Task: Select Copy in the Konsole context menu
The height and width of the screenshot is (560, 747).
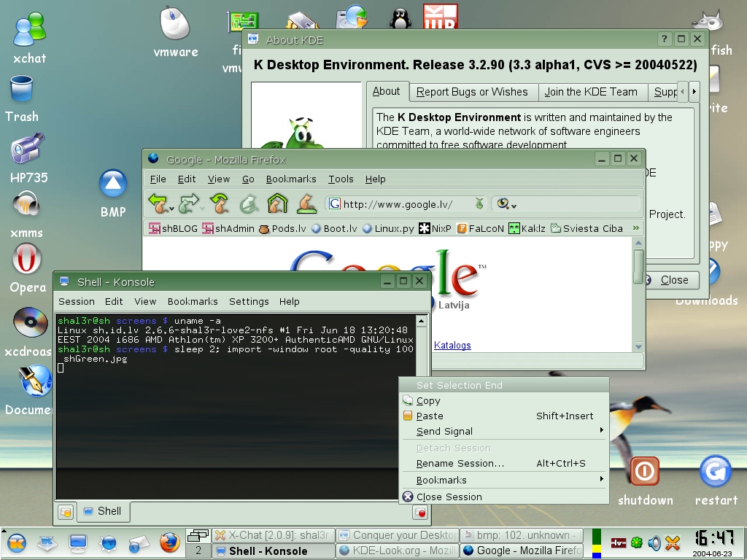Action: pyautogui.click(x=504, y=401)
